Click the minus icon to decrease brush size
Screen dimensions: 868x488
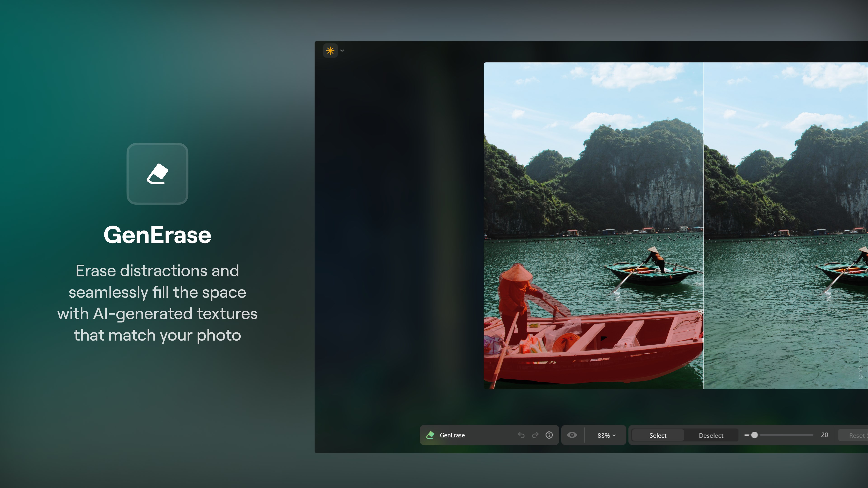tap(747, 435)
